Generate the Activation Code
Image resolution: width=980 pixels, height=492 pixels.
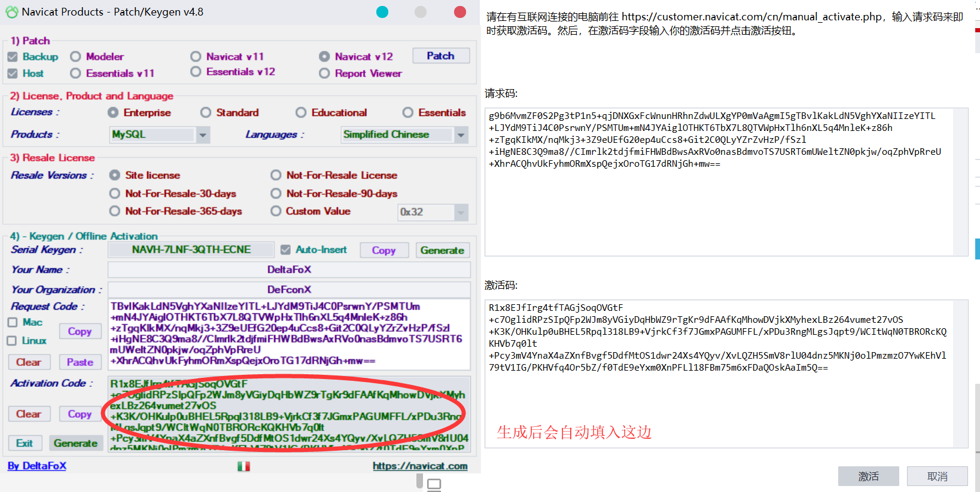click(76, 443)
